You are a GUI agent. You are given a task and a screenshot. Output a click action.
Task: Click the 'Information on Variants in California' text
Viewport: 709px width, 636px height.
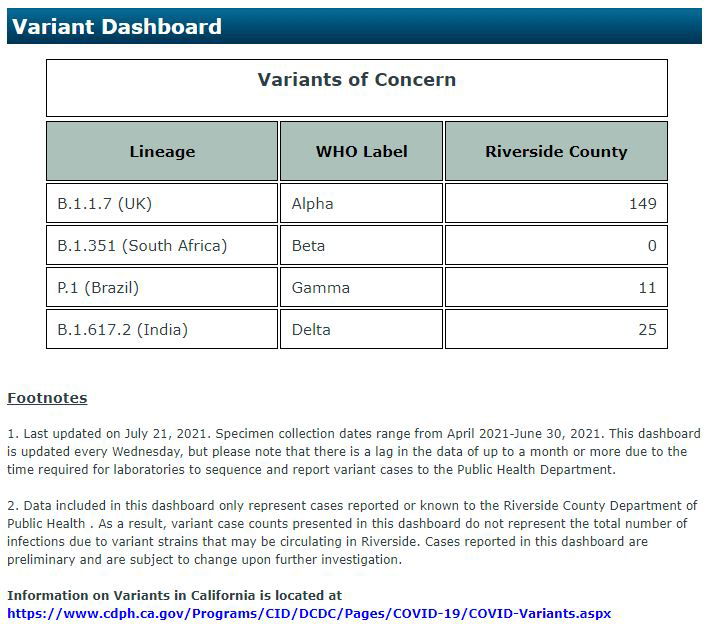tap(174, 595)
